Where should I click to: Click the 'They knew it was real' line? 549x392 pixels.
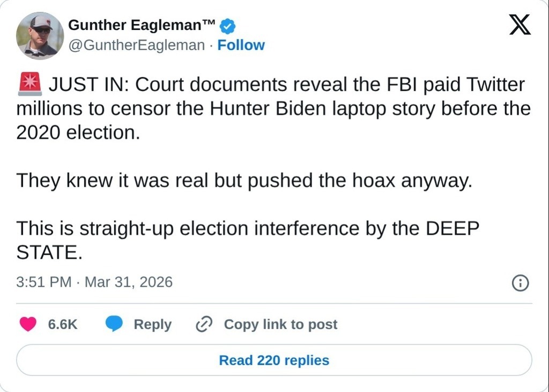click(x=244, y=181)
